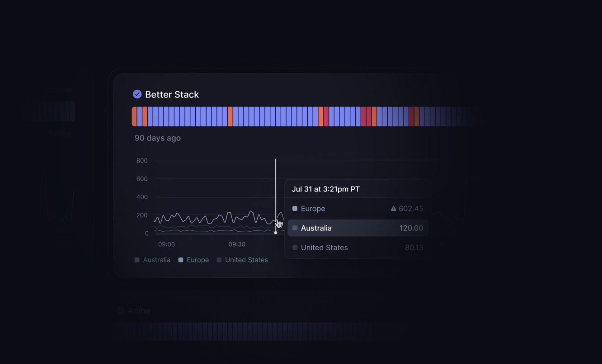Click the faded checkmark icon beside Acme
This screenshot has height=364, width=602.
(x=120, y=310)
